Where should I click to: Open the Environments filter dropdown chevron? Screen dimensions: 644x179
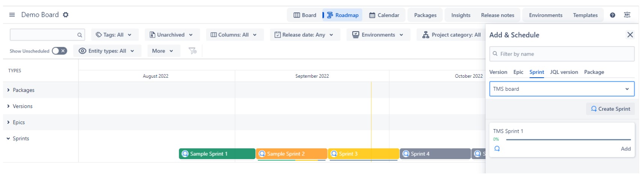[x=401, y=35]
